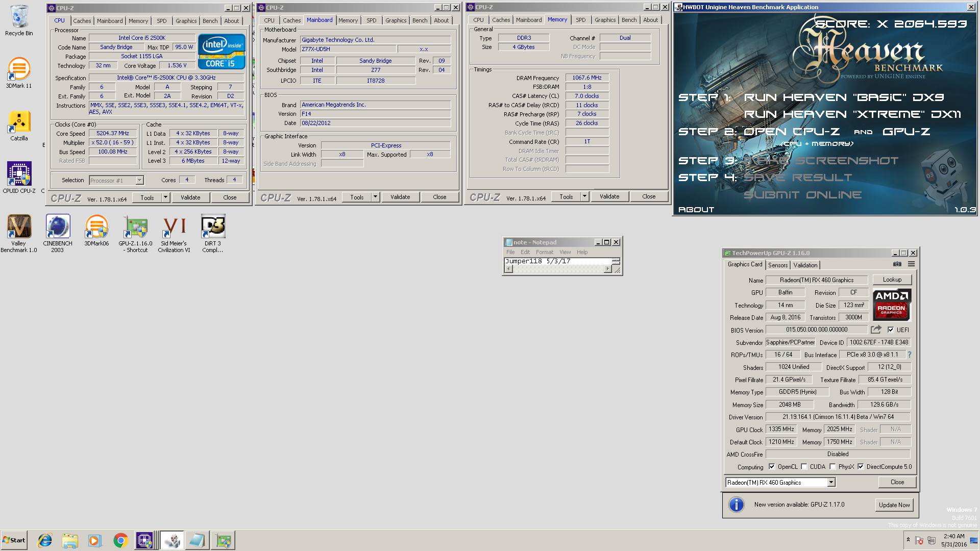
Task: Open the Format menu in Notepad
Action: [x=545, y=252]
